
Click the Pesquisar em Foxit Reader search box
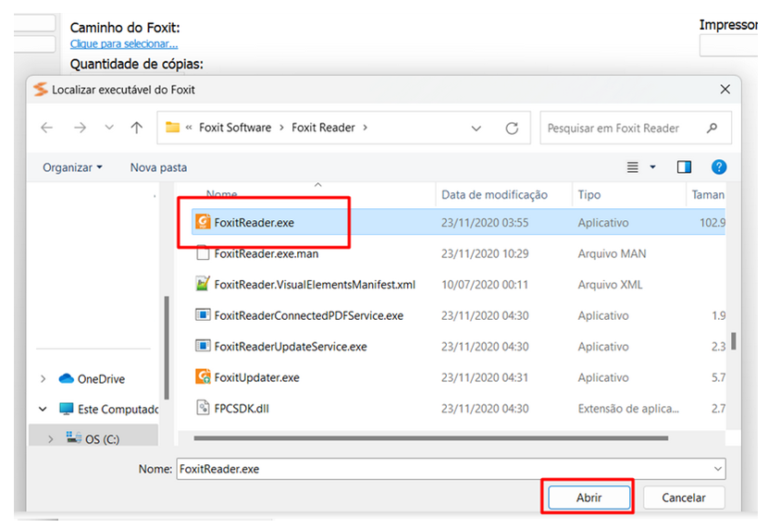click(622, 128)
